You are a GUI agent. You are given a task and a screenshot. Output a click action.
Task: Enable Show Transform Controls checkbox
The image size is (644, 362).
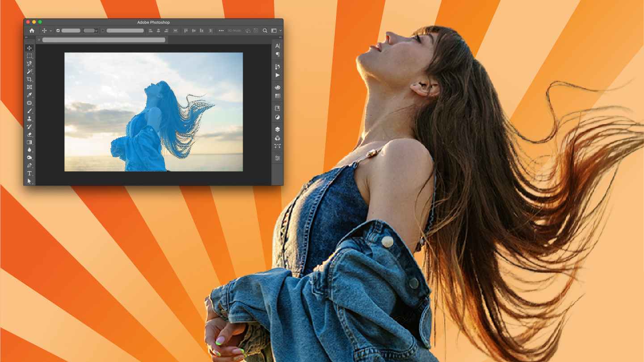pos(103,30)
